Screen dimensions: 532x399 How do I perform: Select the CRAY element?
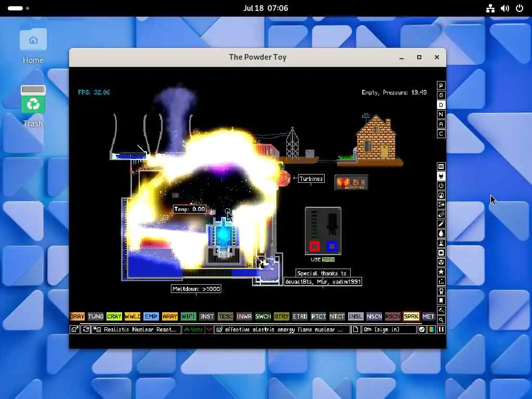coord(114,316)
